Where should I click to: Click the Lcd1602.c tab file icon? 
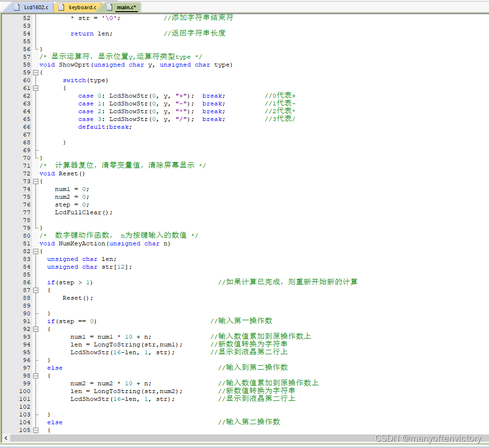[x=17, y=7]
